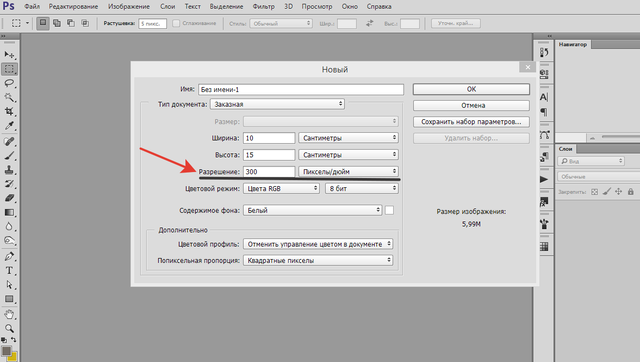Open the Ширина units dropdown

348,138
